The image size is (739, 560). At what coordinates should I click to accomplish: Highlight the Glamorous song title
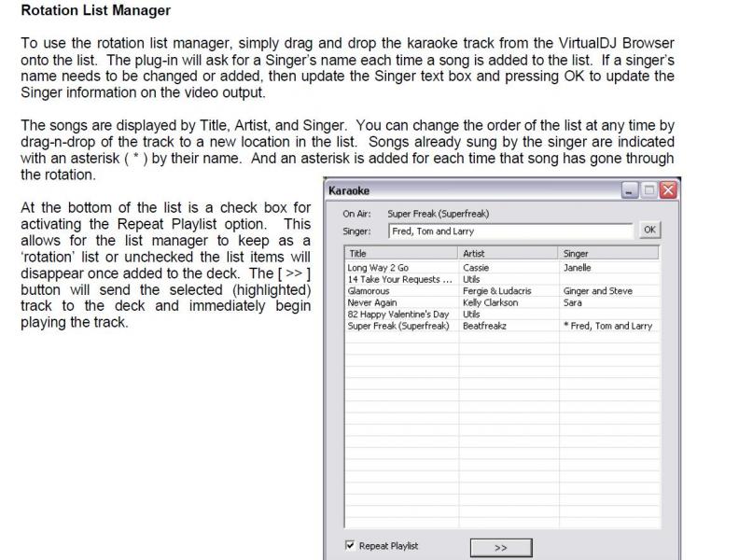[369, 291]
